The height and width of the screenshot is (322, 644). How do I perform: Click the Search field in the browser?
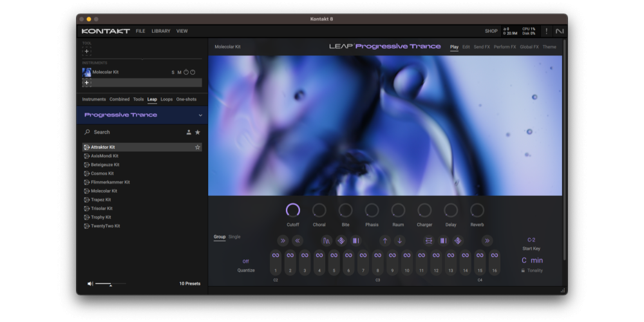click(x=135, y=132)
